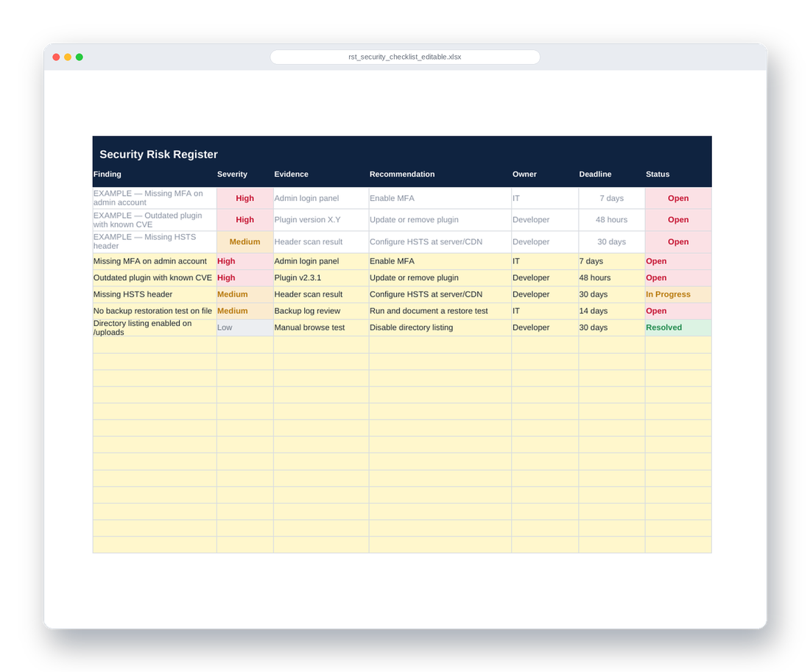The image size is (810, 672).
Task: Select the 'Plugin v2.3.1' evidence cell
Action: tap(321, 278)
